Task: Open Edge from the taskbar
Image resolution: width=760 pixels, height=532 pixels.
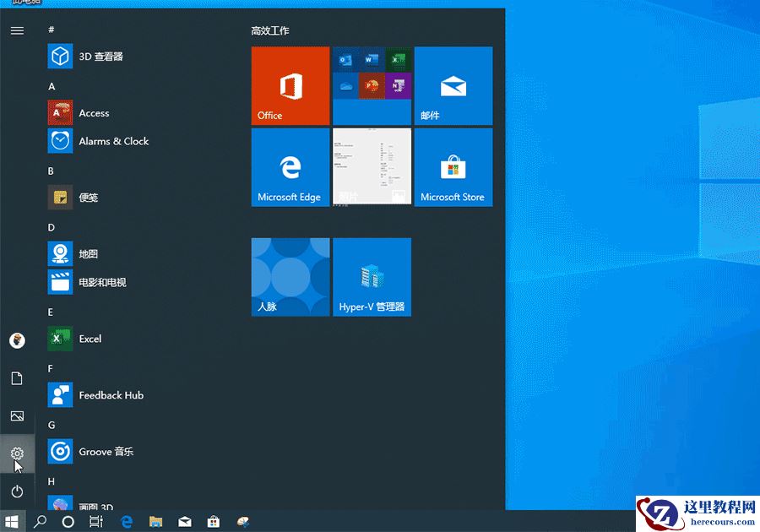Action: [127, 521]
